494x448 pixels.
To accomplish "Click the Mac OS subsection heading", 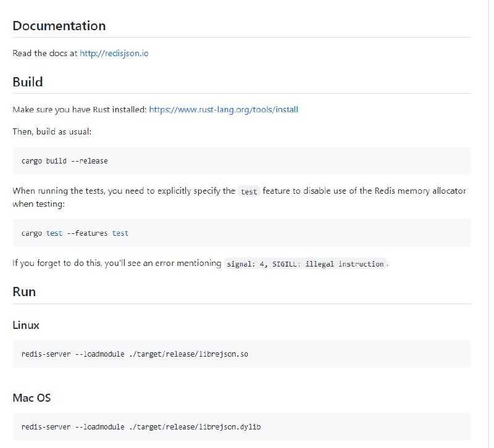I will 31,398.
